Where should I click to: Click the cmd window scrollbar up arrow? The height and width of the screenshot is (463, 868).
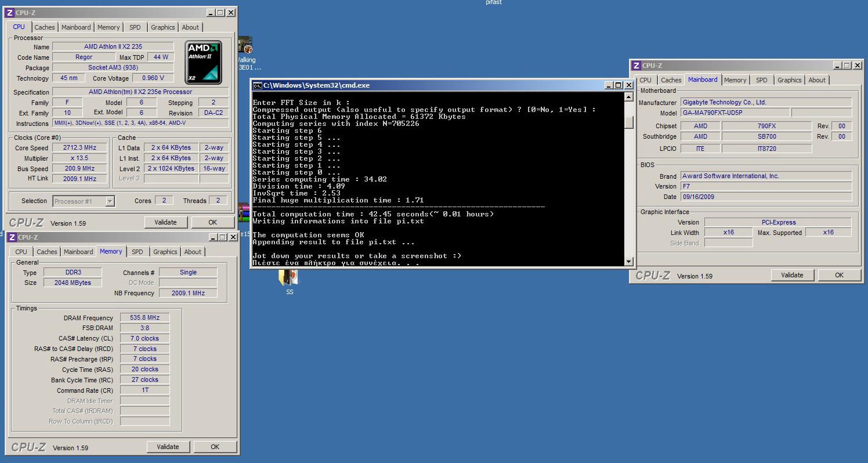tap(628, 97)
